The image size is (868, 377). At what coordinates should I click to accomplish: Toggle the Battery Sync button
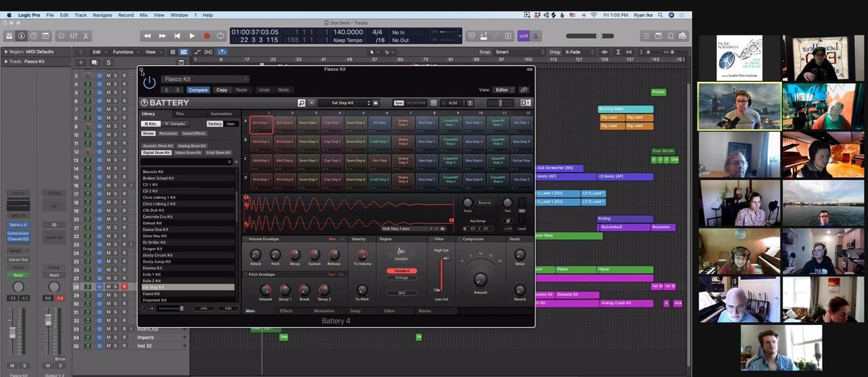[399, 103]
